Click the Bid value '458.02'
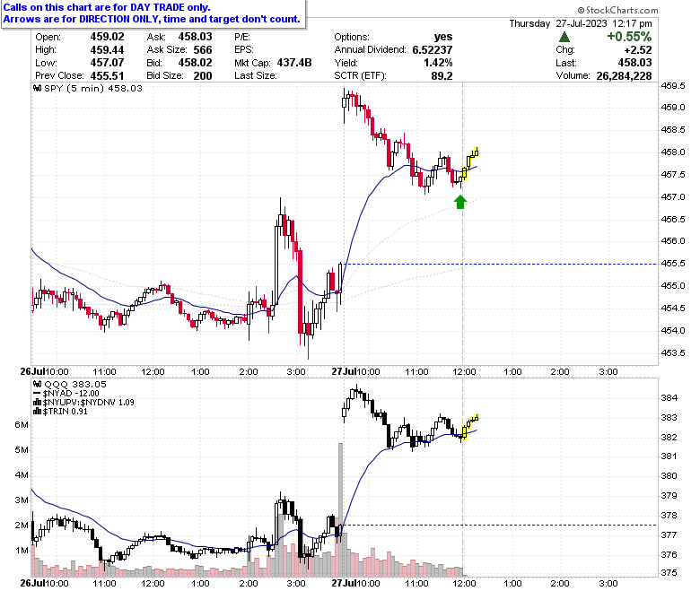This screenshot has height=591, width=700. [195, 63]
